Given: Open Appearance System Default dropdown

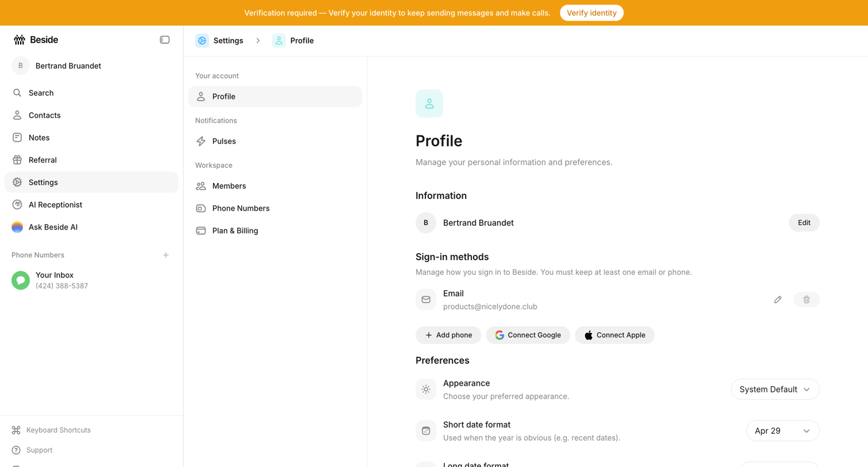Looking at the screenshot, I should point(775,390).
